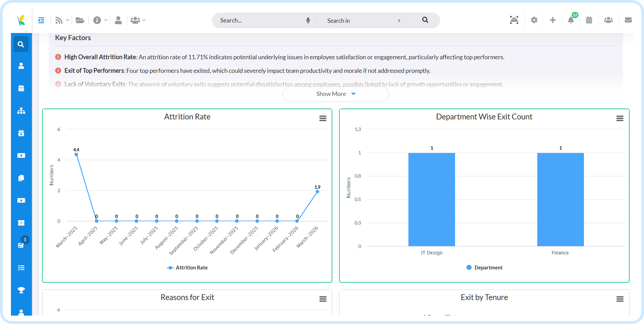Open the RSS feed icon
This screenshot has height=324, width=644.
coord(59,20)
